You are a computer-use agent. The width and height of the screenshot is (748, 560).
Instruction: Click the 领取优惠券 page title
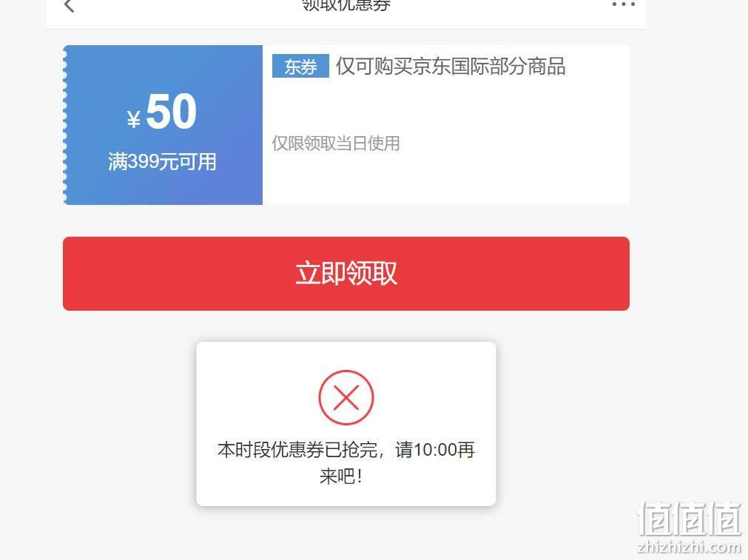pos(346,5)
